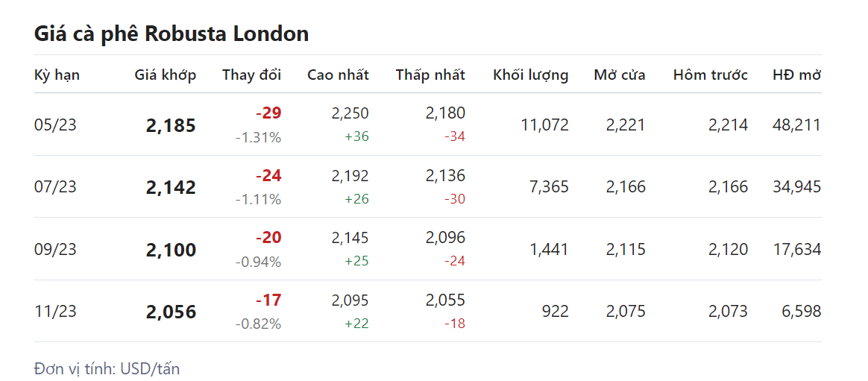Click the 11/23 contract term cell

55,311
